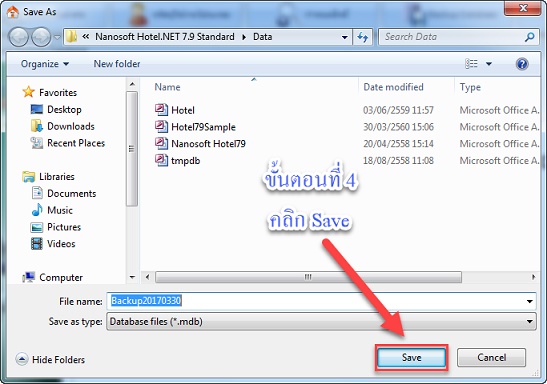Expand the view options dropdown arrow
The height and width of the screenshot is (384, 547).
point(489,64)
